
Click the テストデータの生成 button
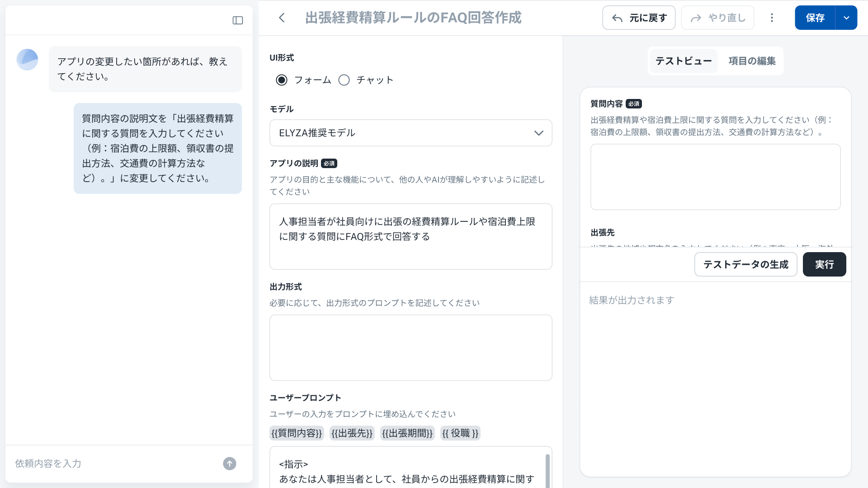pos(745,264)
